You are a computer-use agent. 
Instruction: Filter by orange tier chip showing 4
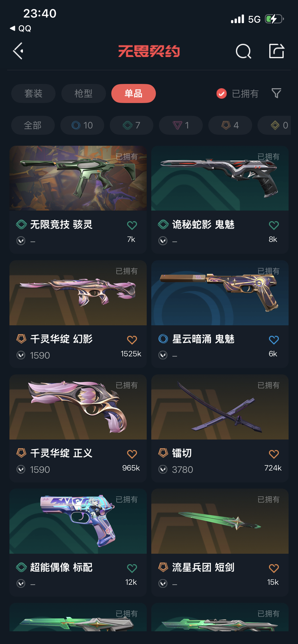(x=230, y=125)
